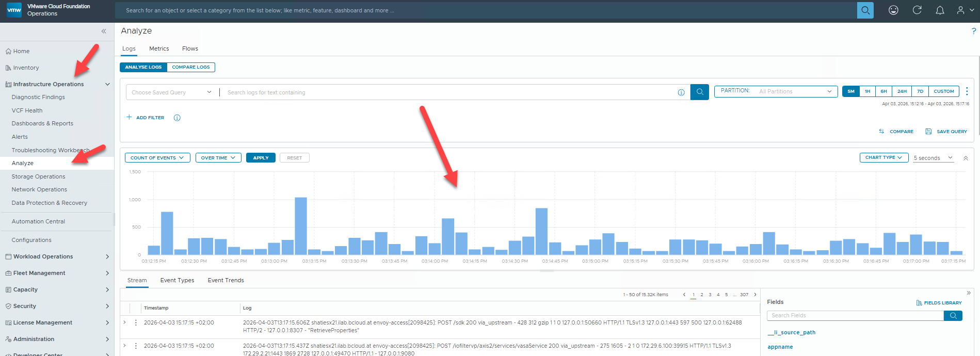The image size is (980, 356).
Task: Open the Event Types tab
Action: pos(177,280)
